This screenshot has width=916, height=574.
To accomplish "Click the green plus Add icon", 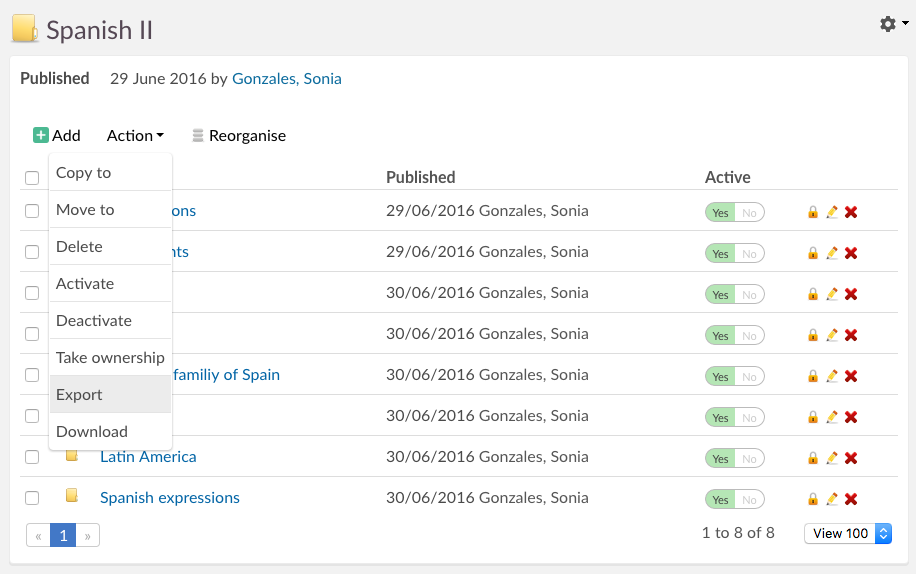I will (41, 136).
